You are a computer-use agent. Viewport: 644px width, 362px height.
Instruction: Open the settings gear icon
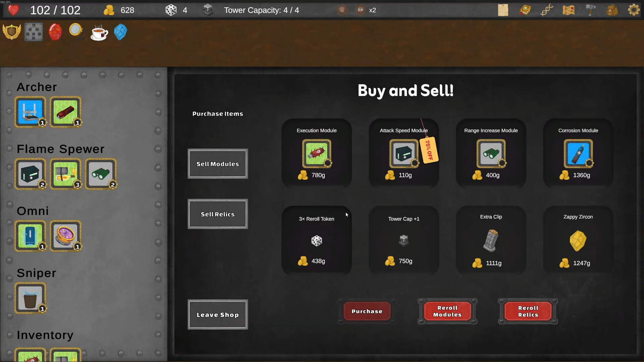[634, 10]
